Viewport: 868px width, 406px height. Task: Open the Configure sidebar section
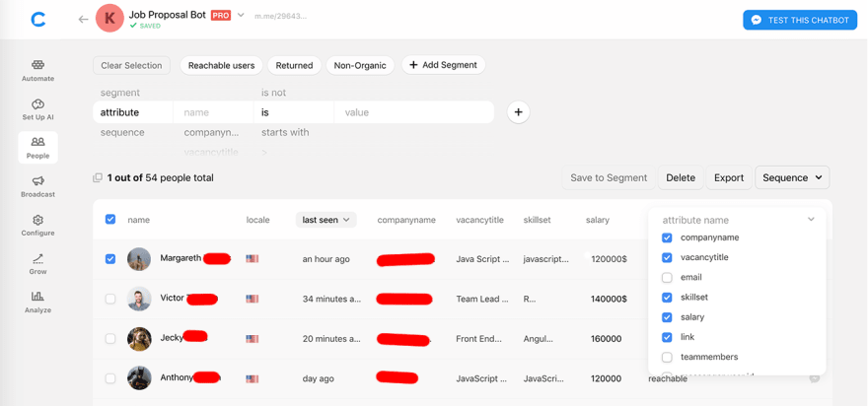(37, 225)
